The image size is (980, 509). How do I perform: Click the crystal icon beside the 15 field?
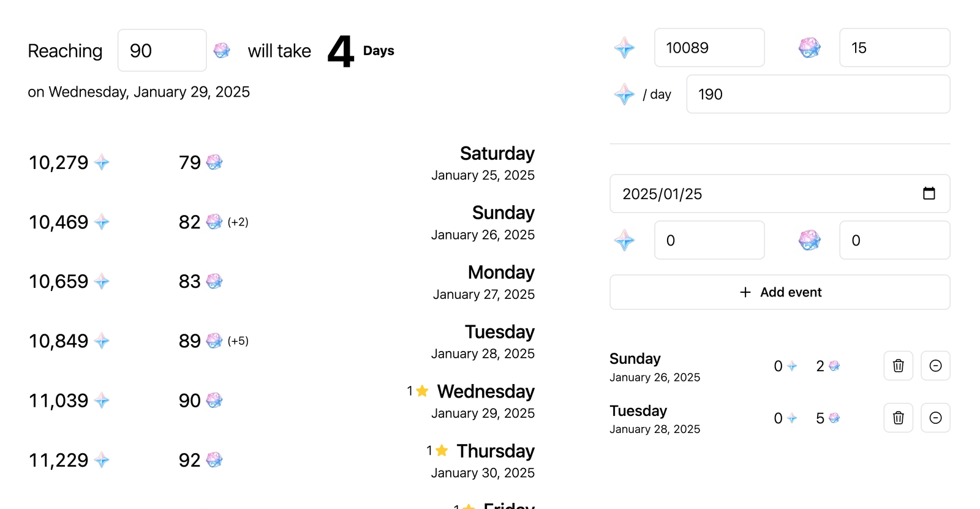pyautogui.click(x=809, y=48)
